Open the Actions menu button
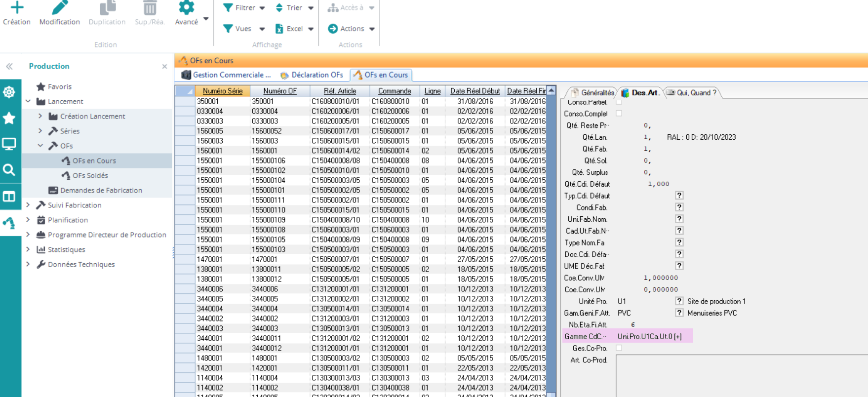The width and height of the screenshot is (868, 397). (x=352, y=29)
